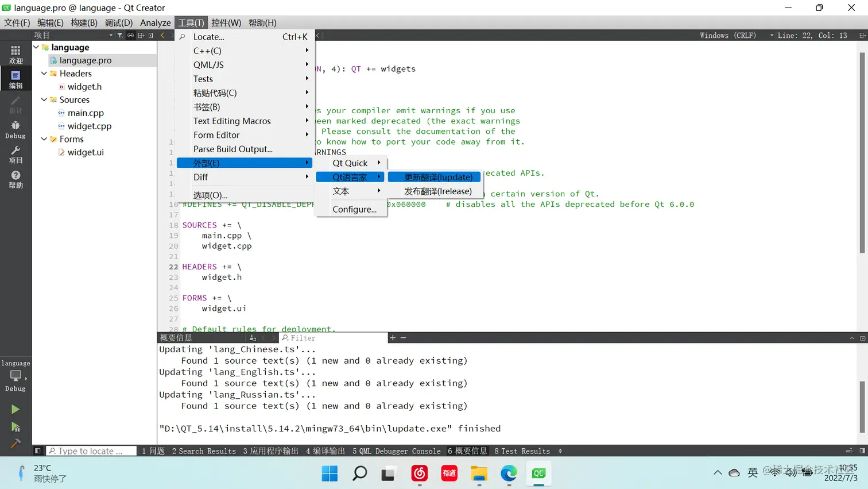The height and width of the screenshot is (489, 868).
Task: Open NetEase Cloud Music from taskbar
Action: point(420,473)
